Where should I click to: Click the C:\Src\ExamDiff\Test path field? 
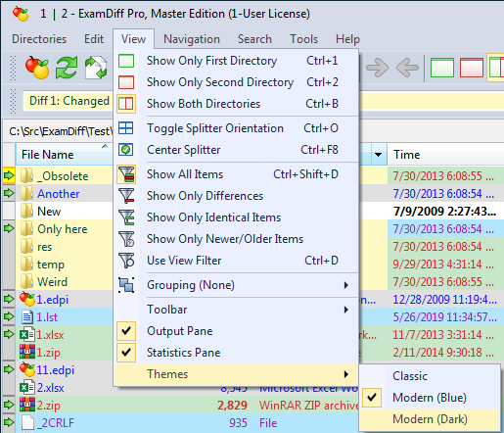click(x=61, y=131)
